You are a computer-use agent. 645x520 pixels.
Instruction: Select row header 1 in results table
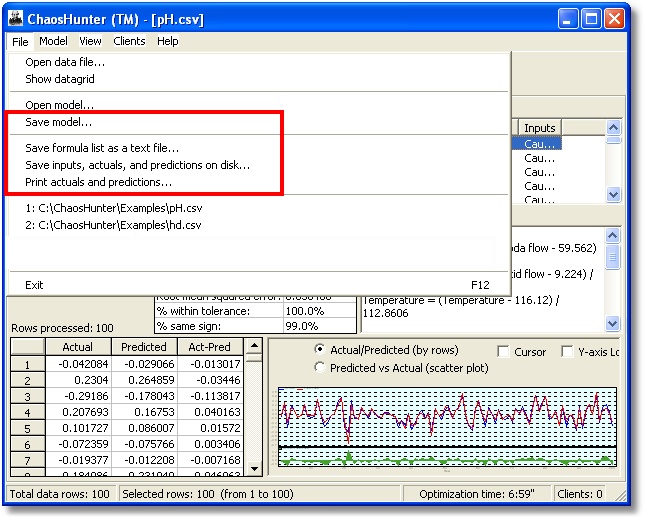[x=28, y=364]
